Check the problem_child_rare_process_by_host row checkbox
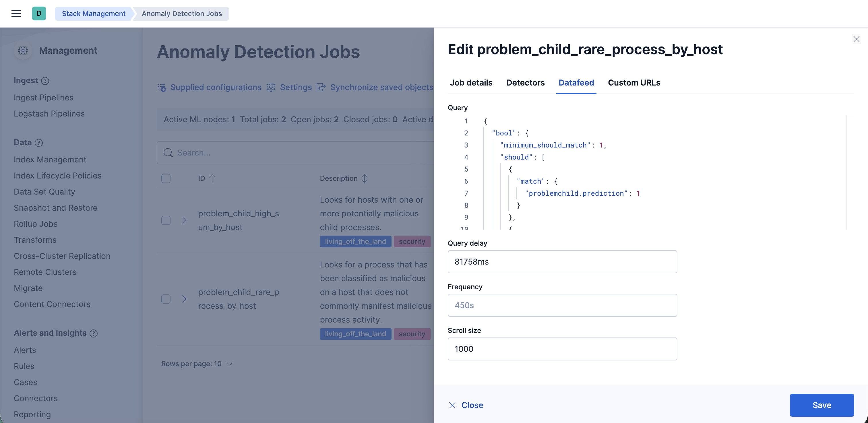The image size is (868, 423). (x=166, y=299)
